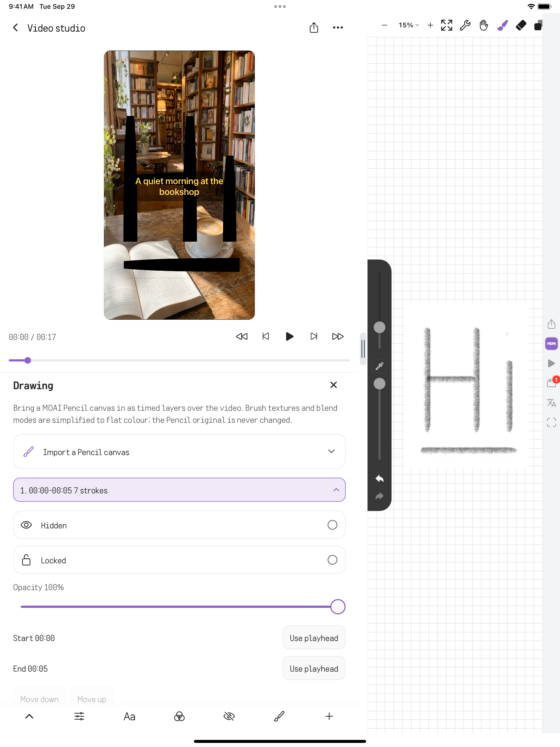The width and height of the screenshot is (560, 747).
Task: Select the hand pan tool
Action: click(484, 25)
